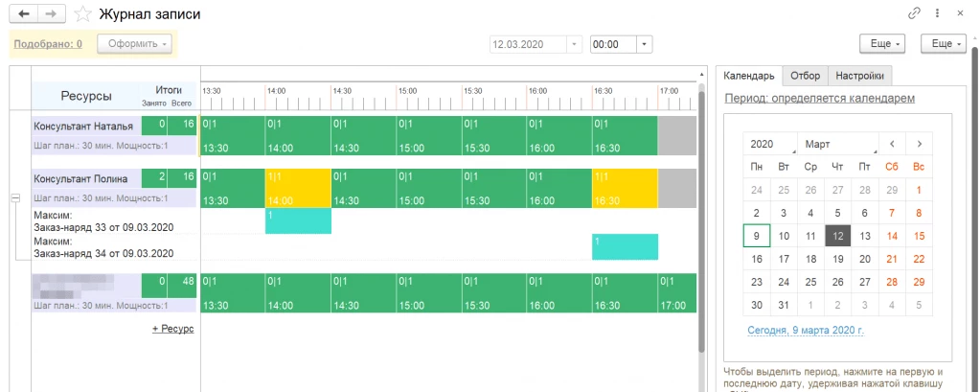Click the gray unavailable slot in Наталья's row

677,135
